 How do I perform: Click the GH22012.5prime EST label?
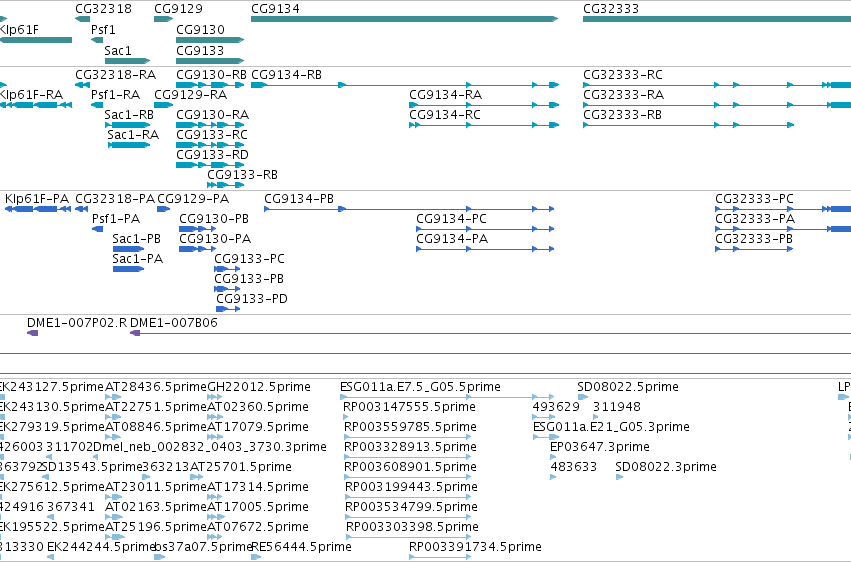tap(259, 387)
